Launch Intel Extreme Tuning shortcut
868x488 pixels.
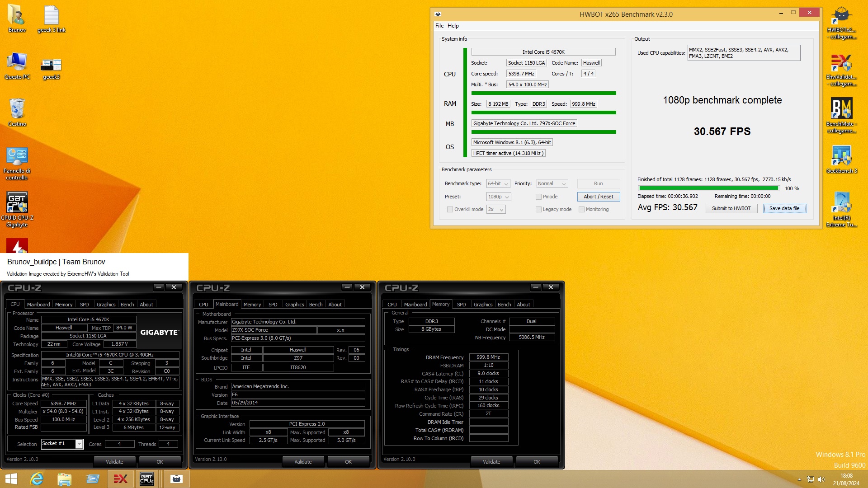tap(841, 210)
